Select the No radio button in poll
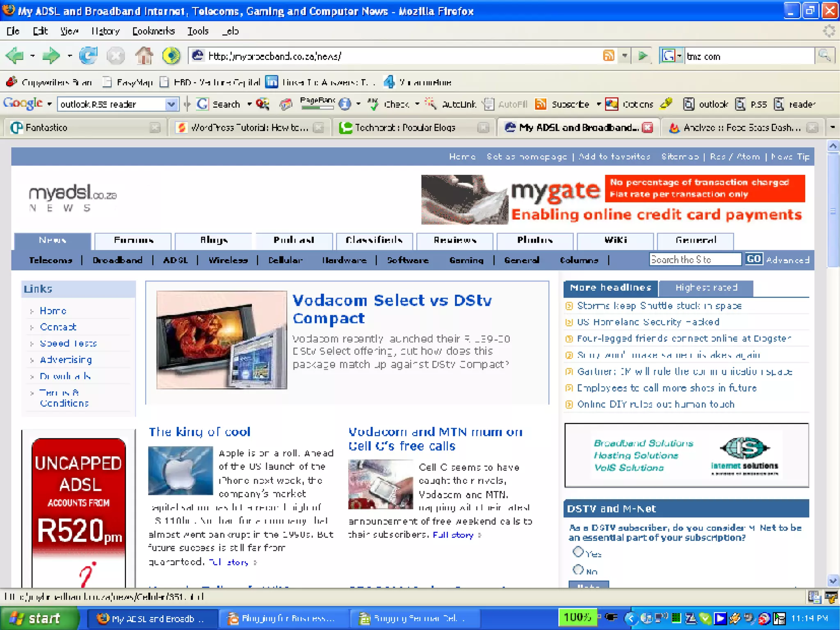 click(578, 570)
